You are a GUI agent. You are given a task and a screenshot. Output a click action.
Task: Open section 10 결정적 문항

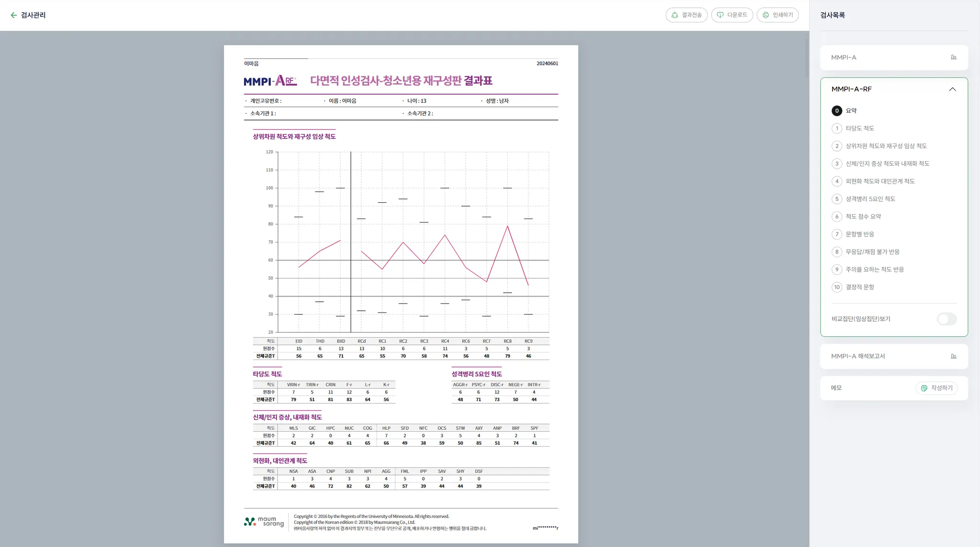point(859,287)
